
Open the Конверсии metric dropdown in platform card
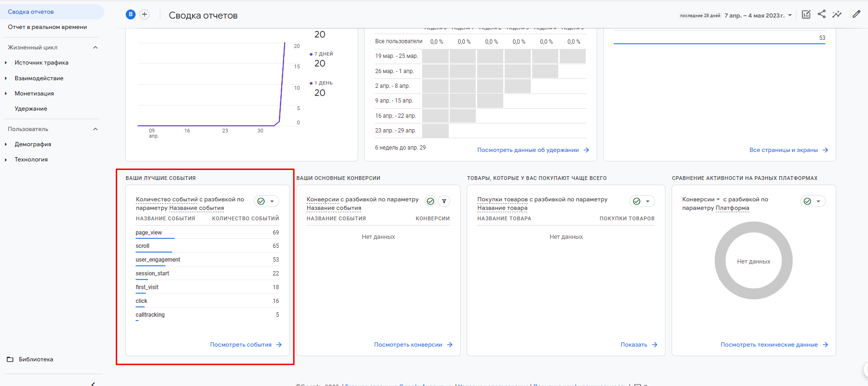click(x=701, y=199)
